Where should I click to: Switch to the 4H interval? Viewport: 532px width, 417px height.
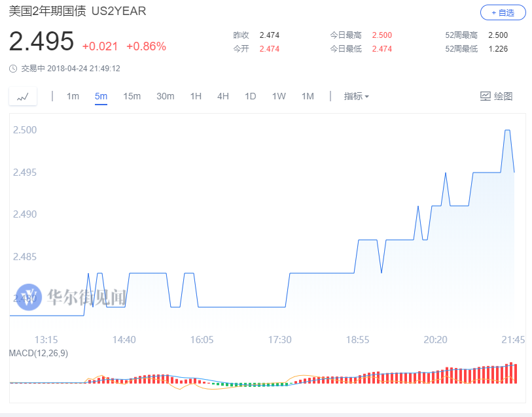pos(223,96)
